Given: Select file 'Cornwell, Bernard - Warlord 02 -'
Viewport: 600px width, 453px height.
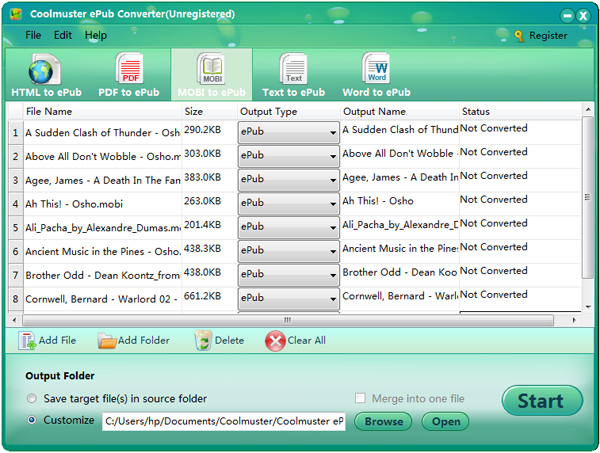Looking at the screenshot, I should click(x=101, y=299).
